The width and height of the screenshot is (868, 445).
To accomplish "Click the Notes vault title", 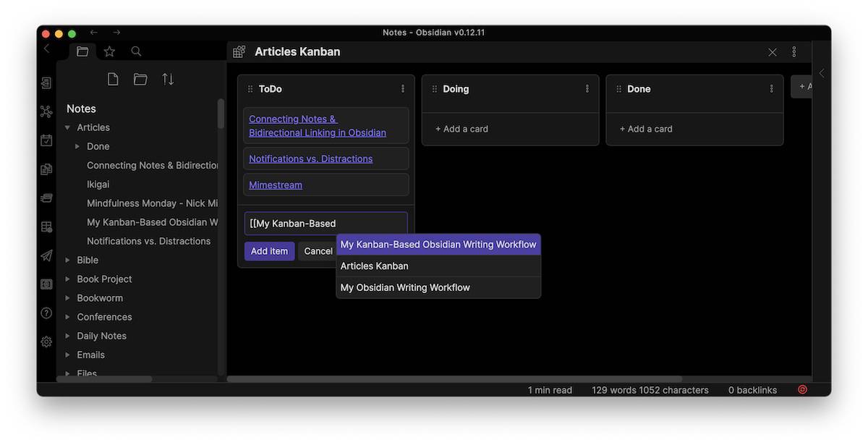I will click(x=81, y=109).
